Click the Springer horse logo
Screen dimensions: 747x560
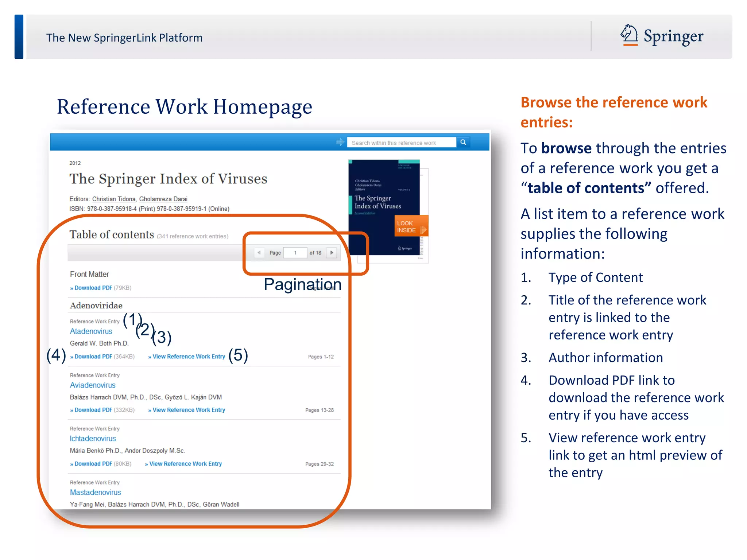point(629,35)
